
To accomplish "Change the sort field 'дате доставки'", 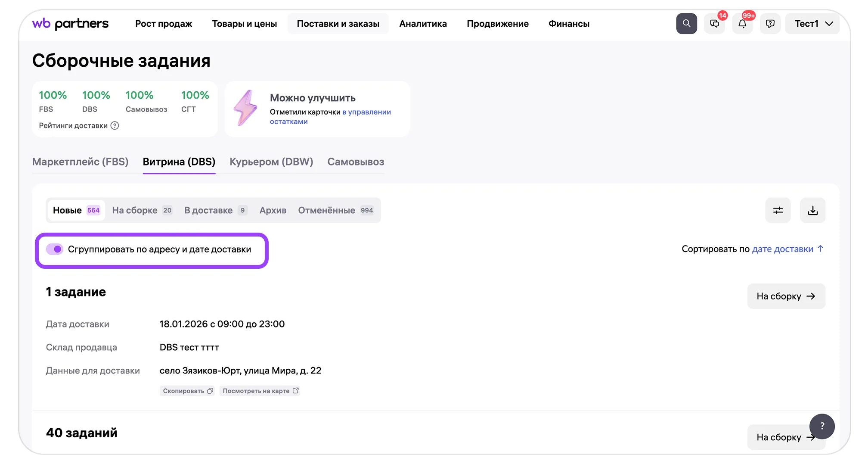I will pos(782,249).
